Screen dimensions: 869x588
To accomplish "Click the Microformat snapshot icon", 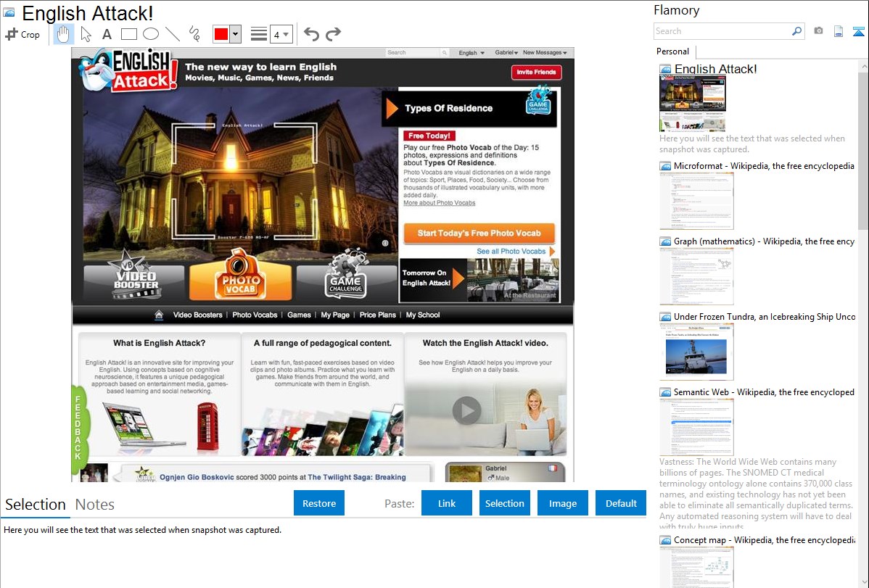I will pyautogui.click(x=665, y=166).
